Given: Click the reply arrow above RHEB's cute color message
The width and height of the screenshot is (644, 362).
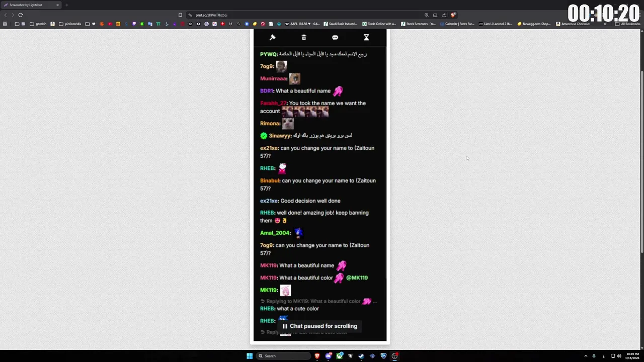Looking at the screenshot, I should pos(263,301).
